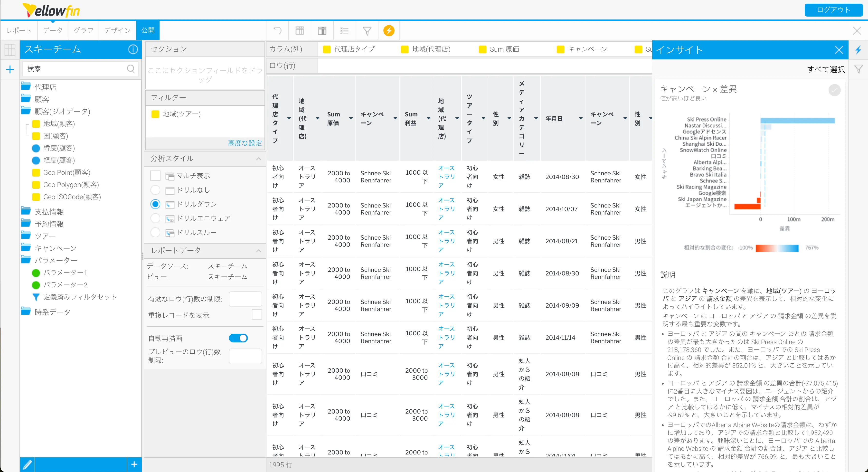
Task: Open the デザイン tab
Action: click(x=117, y=30)
